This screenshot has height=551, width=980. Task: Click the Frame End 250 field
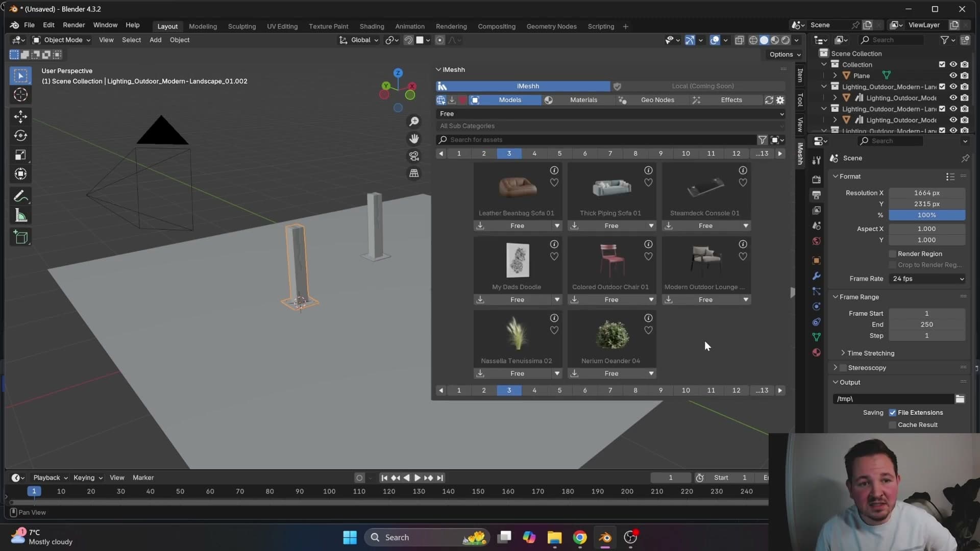[927, 324]
